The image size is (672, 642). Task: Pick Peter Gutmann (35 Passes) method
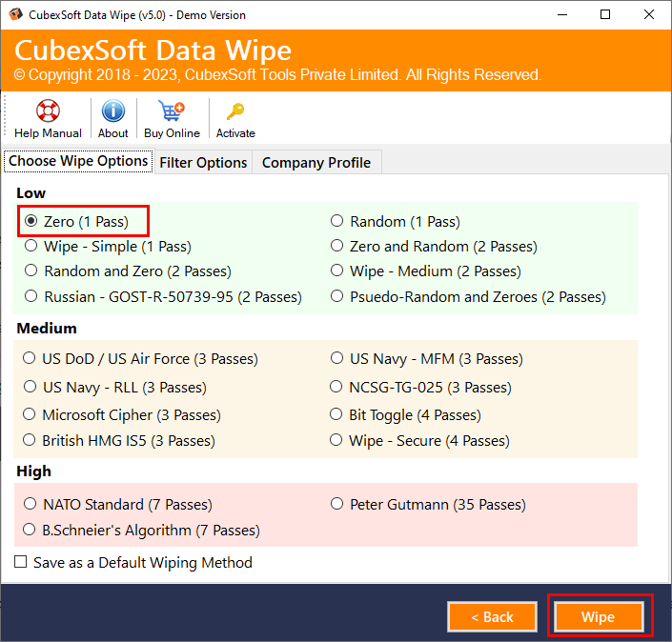coord(337,505)
